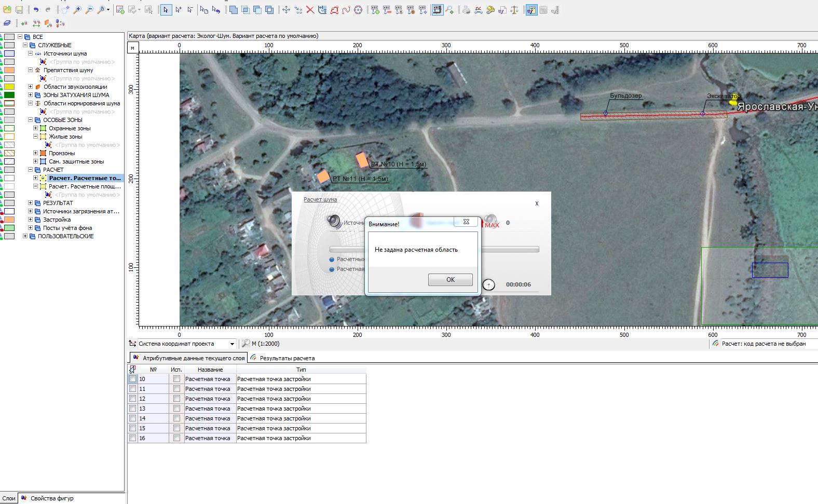The height and width of the screenshot is (504, 818).
Task: Collapse the 'ОСОБЫЕ ЗОНЫ' tree node
Action: (30, 120)
